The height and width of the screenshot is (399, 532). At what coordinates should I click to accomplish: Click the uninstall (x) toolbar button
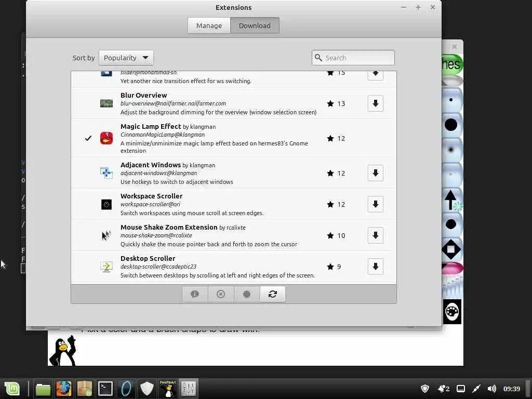point(221,294)
